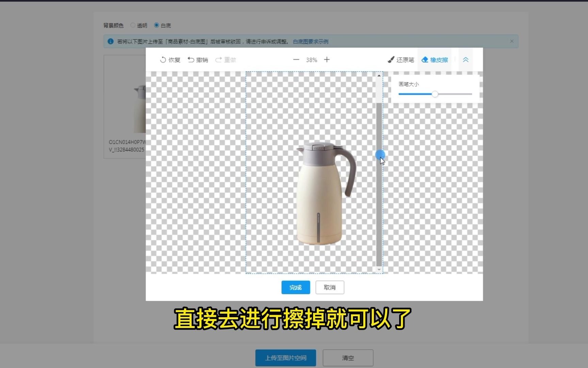Click the 取消 cancel button
The image size is (588, 368).
pos(329,287)
